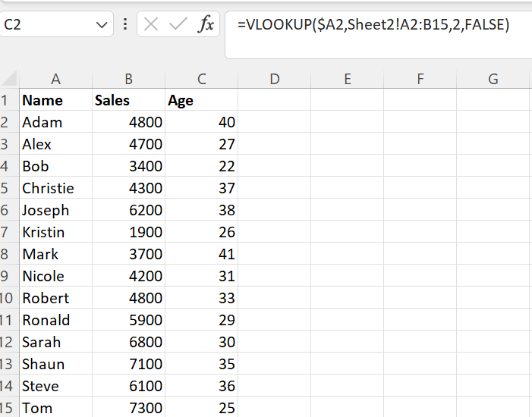Image resolution: width=532 pixels, height=417 pixels.
Task: Select the cell containing Alex
Action: 55,144
